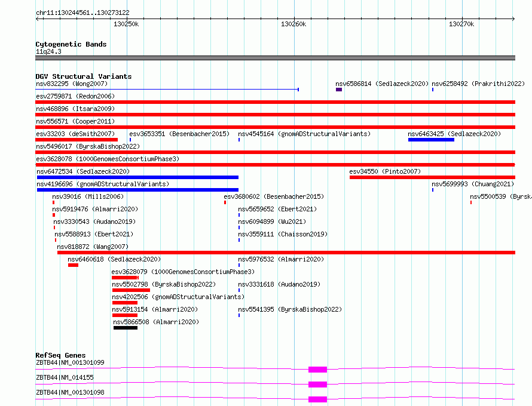Click the 11q24.3 cytogenetic band label
532x406 pixels.
click(48, 51)
